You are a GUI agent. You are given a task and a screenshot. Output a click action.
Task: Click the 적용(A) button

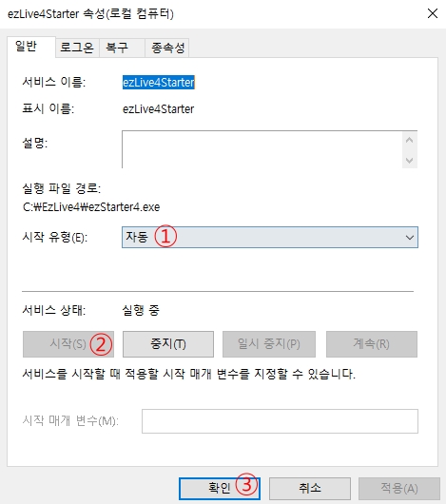tap(399, 488)
